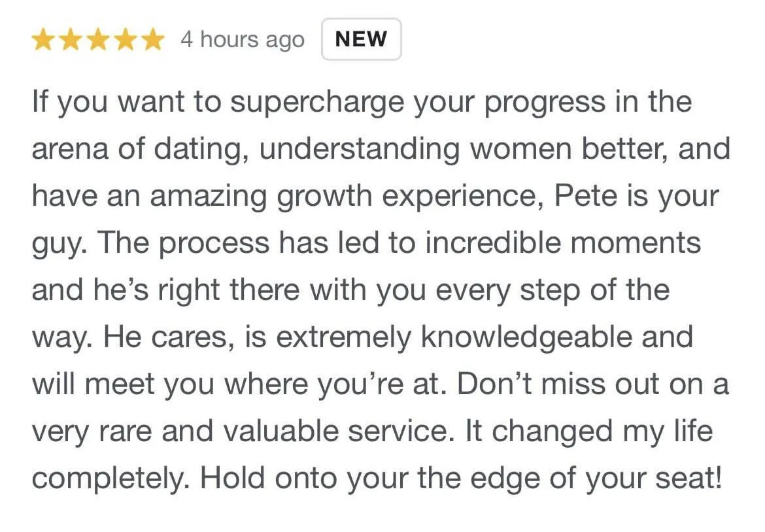Click the third gold rating star

point(98,39)
